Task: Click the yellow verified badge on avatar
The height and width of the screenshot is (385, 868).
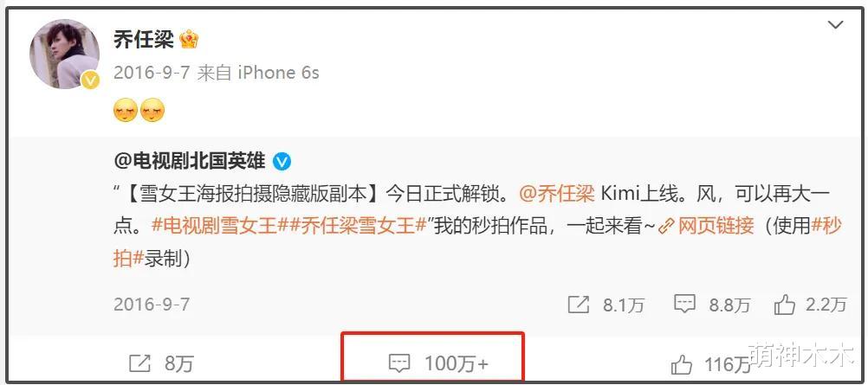Action: point(90,80)
